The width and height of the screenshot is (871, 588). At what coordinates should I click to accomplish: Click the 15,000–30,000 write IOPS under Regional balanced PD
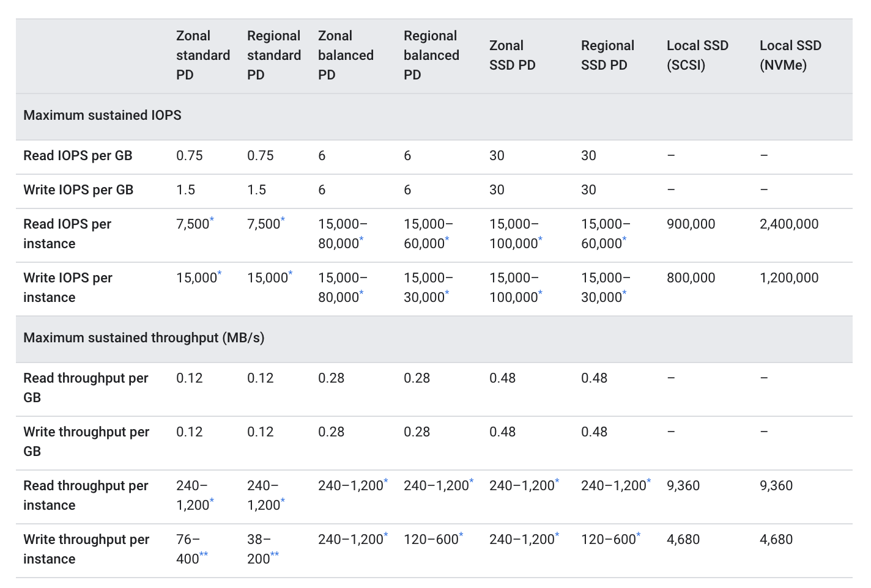428,287
